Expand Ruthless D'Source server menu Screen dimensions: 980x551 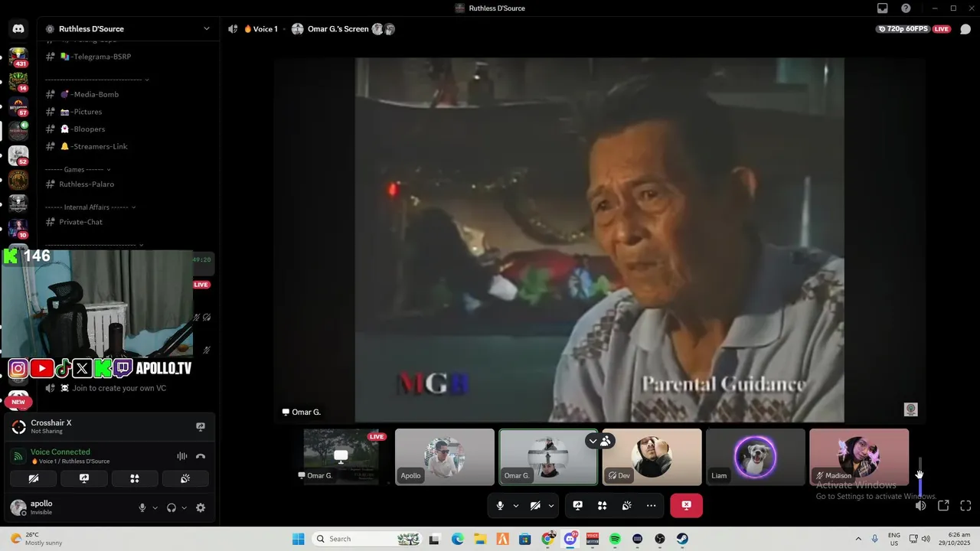click(x=206, y=29)
